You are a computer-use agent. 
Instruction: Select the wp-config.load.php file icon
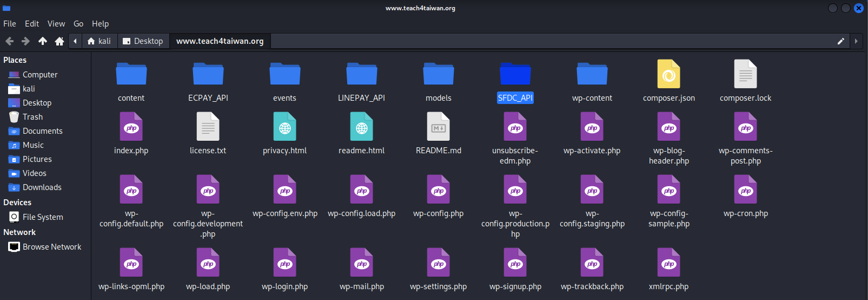(362, 190)
